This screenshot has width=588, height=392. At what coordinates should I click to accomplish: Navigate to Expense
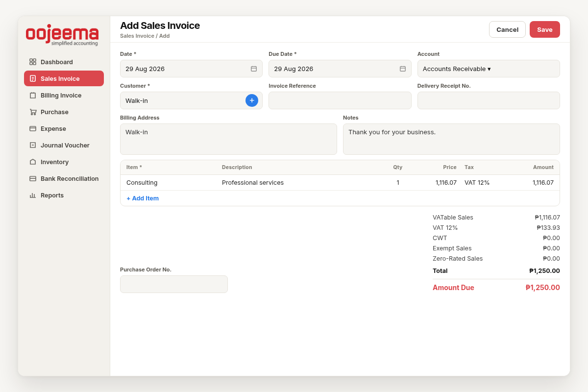64,128
